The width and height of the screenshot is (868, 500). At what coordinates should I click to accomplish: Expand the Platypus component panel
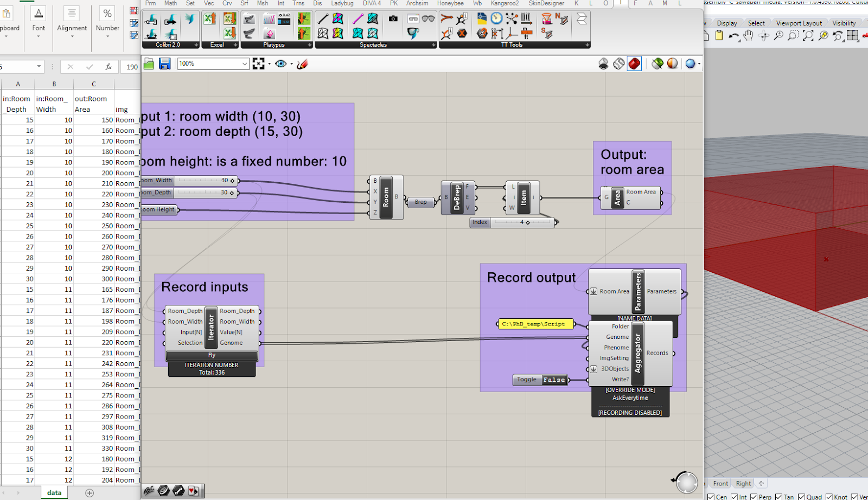click(310, 45)
